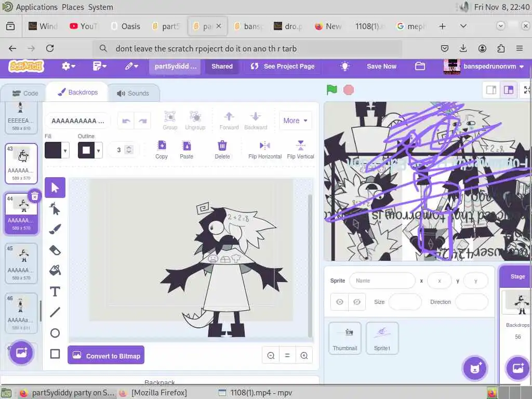This screenshot has width=532, height=399.
Task: Edit the costume name field
Action: [78, 121]
